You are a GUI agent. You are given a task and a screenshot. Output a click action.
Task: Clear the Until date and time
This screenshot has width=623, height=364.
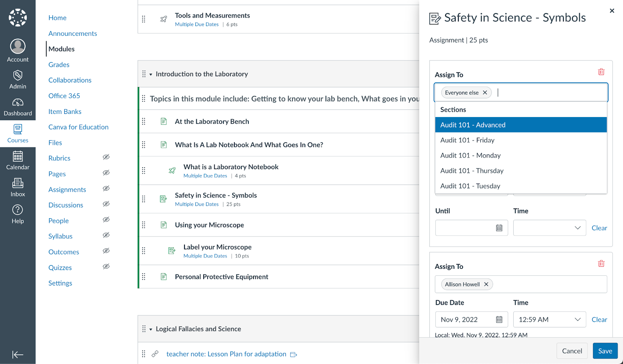[599, 228]
